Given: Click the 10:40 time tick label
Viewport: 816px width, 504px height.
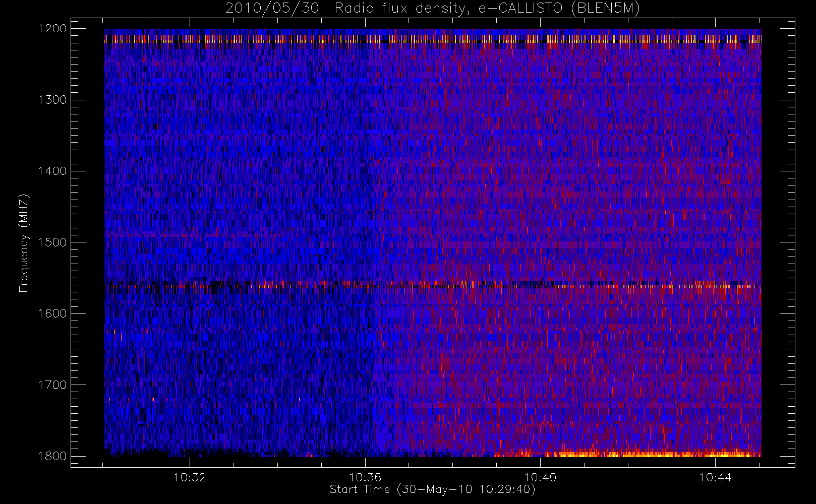Looking at the screenshot, I should point(540,477).
